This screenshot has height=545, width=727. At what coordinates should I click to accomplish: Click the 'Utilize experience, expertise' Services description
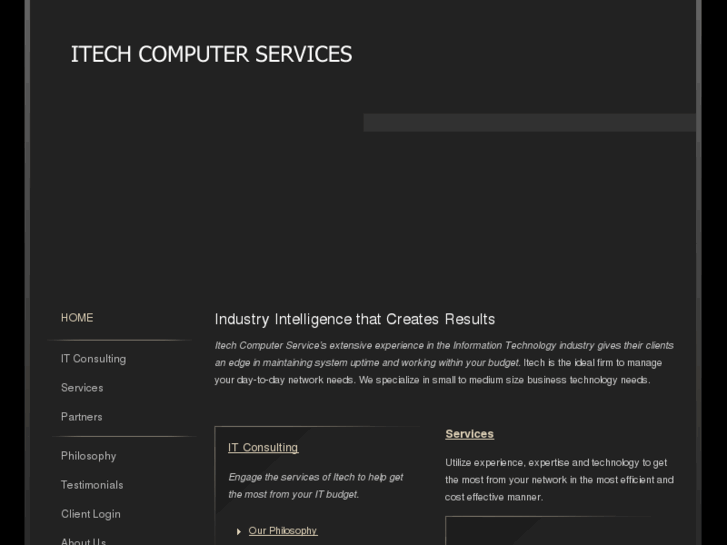tap(559, 479)
